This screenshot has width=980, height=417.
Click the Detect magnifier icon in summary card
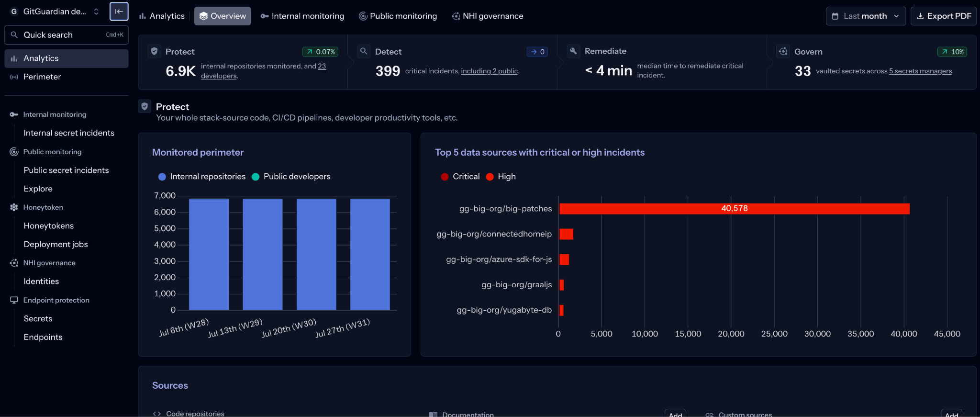click(364, 51)
